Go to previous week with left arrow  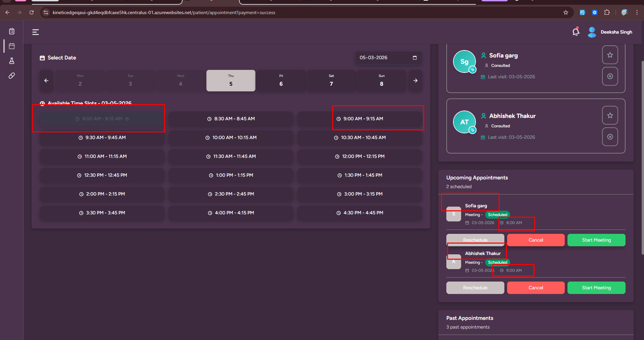click(x=46, y=81)
